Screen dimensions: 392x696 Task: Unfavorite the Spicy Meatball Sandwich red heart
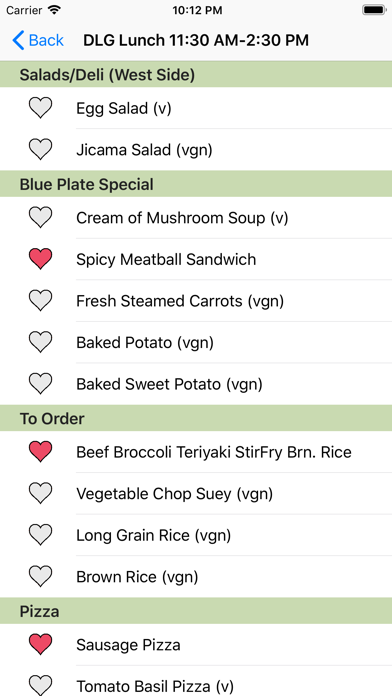40,259
